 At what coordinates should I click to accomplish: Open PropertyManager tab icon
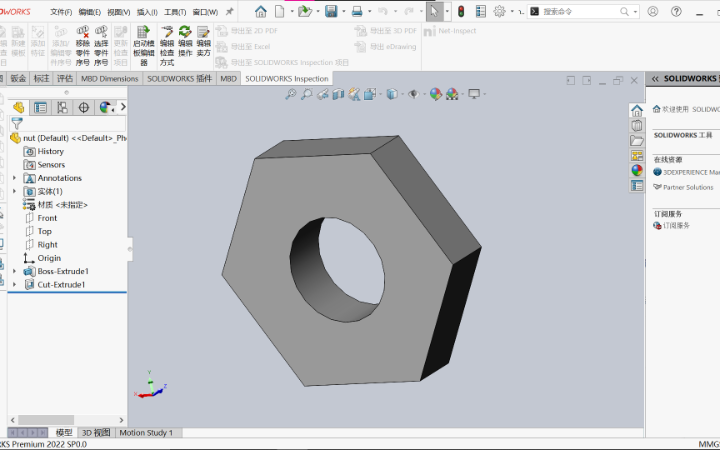tap(40, 107)
